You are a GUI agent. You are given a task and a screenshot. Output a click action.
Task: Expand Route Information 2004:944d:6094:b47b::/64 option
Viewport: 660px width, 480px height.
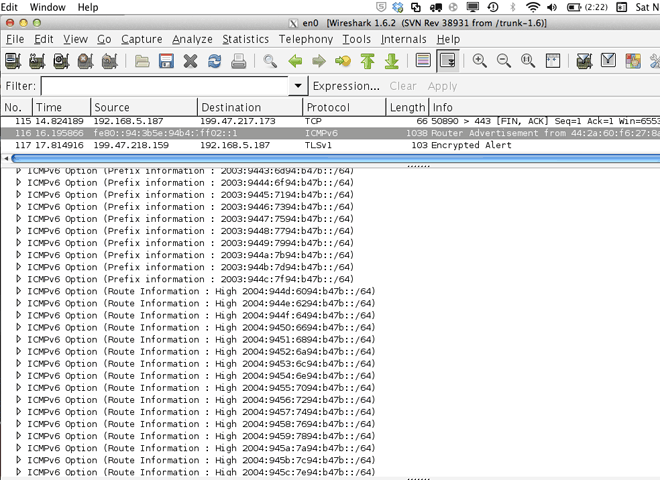(x=19, y=291)
